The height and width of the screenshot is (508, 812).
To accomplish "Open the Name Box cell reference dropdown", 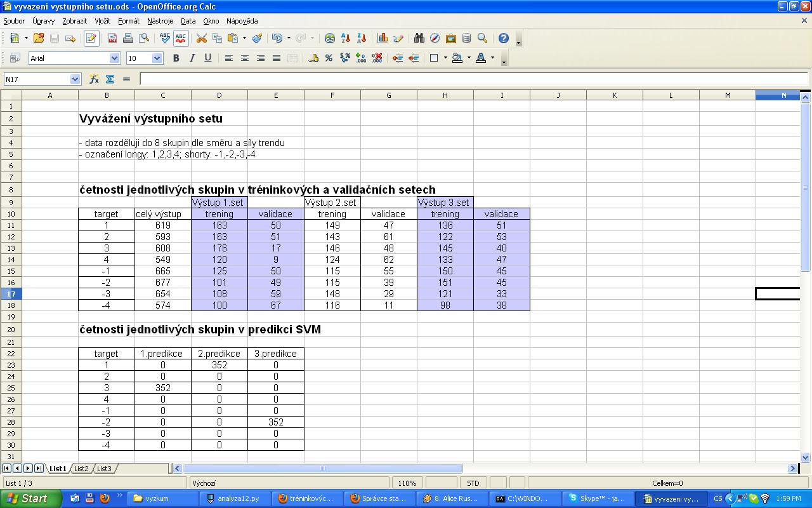I will [75, 79].
